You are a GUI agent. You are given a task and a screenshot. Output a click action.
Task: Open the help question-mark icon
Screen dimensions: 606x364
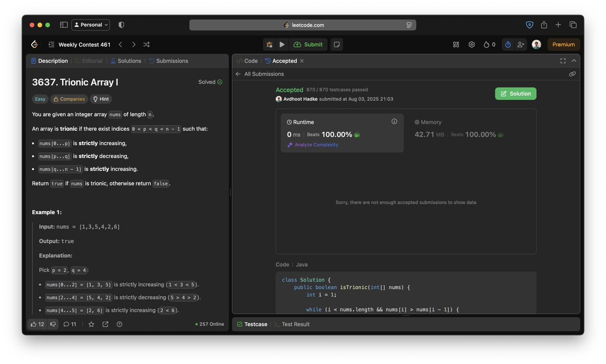(x=119, y=325)
